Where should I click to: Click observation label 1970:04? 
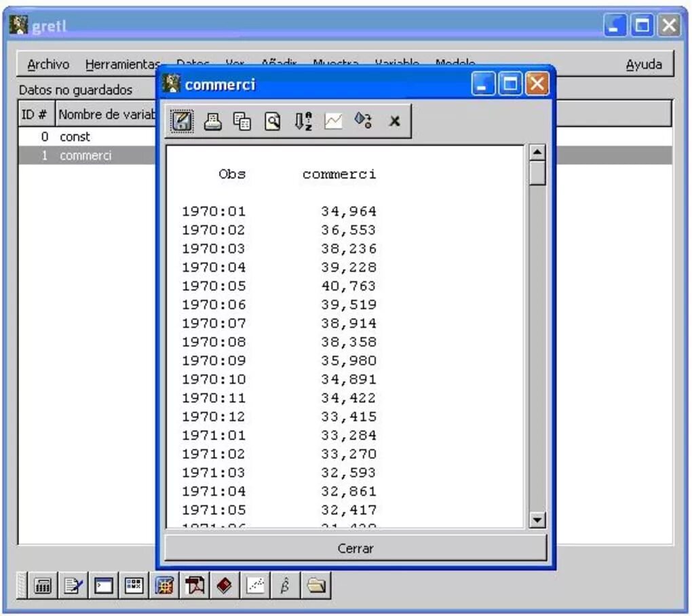214,267
